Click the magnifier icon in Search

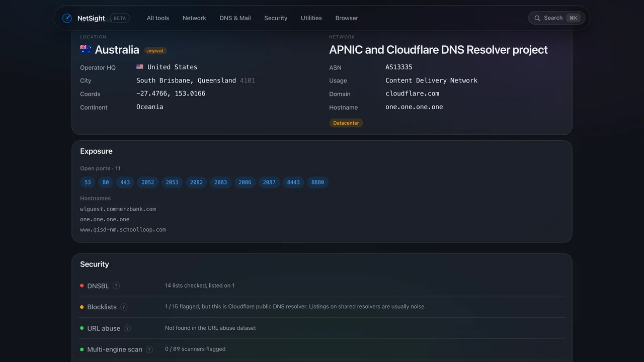537,18
